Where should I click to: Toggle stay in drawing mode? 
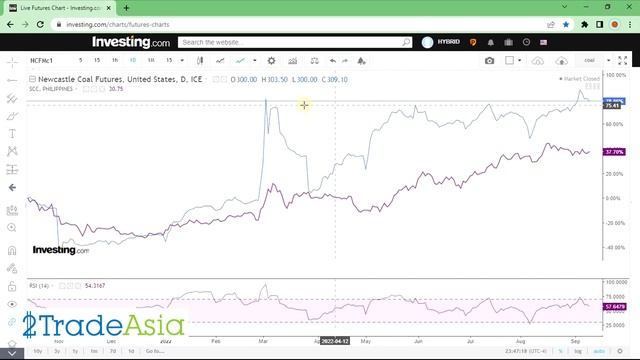click(x=12, y=268)
